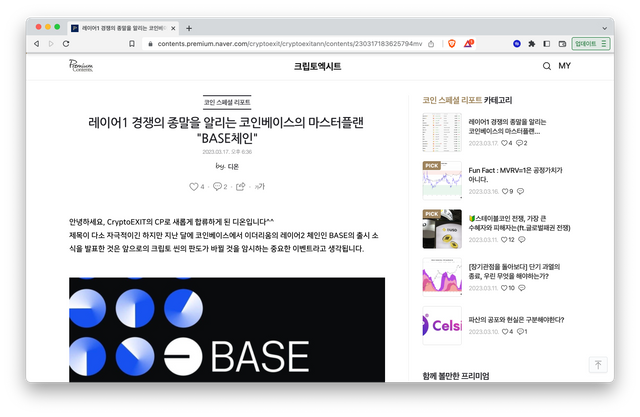Click the share icon in address bar
640x417 pixels.
431,44
